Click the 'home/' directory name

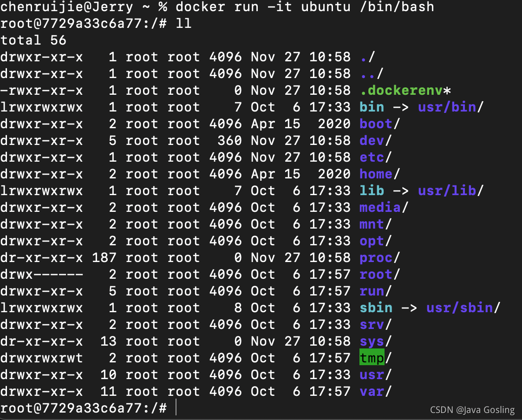click(379, 174)
